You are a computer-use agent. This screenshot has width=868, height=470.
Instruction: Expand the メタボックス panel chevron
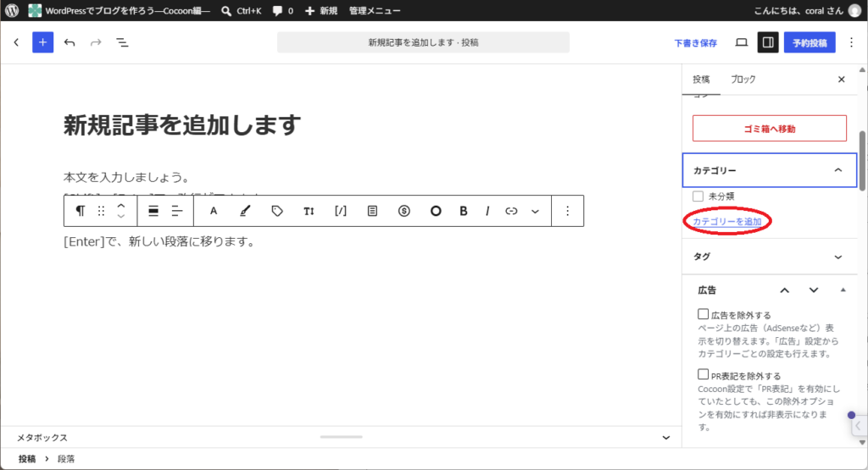tap(666, 437)
